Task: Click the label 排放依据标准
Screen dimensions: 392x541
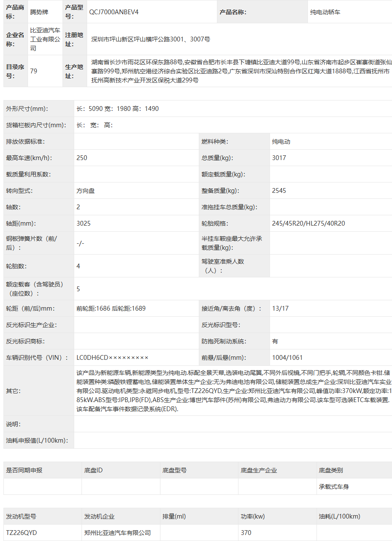Action: point(25,142)
